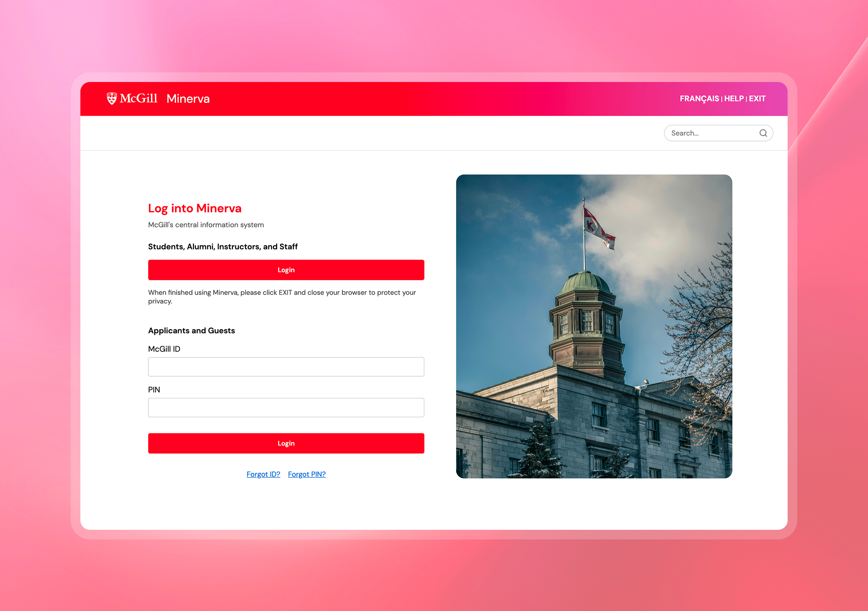The width and height of the screenshot is (868, 611).
Task: Focus the Search... field
Action: (x=718, y=133)
